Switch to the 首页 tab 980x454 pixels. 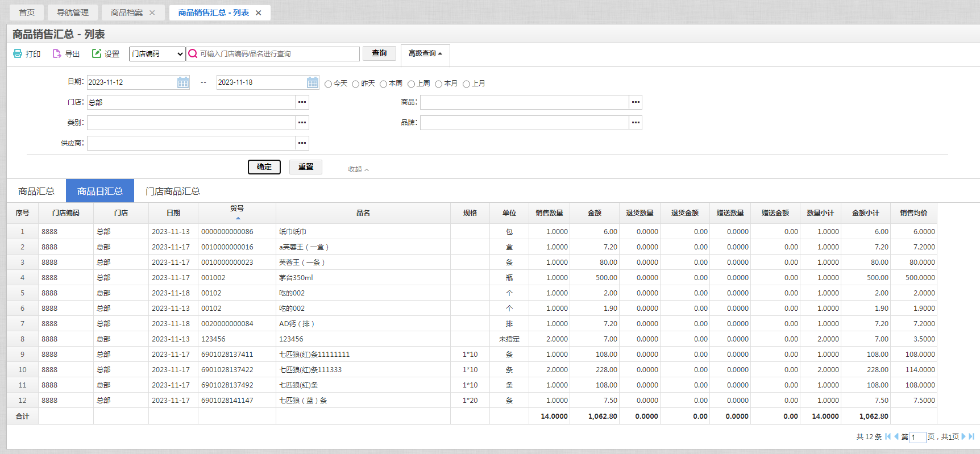27,13
